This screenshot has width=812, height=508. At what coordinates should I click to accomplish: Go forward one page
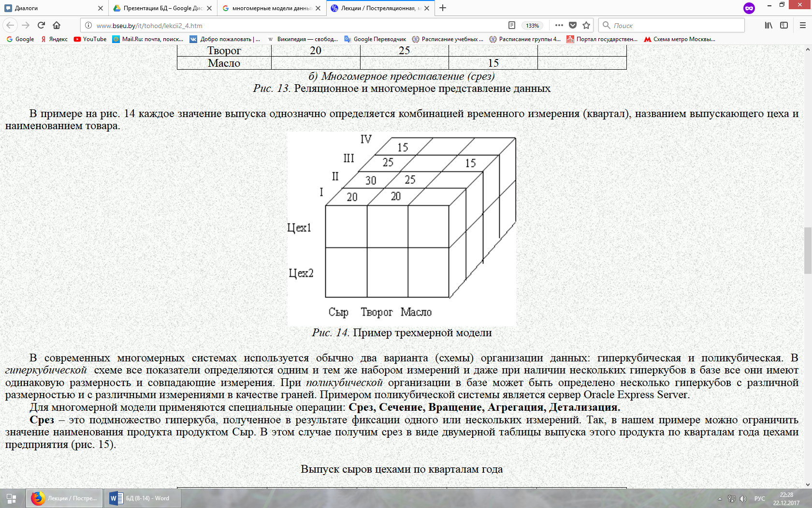(26, 25)
